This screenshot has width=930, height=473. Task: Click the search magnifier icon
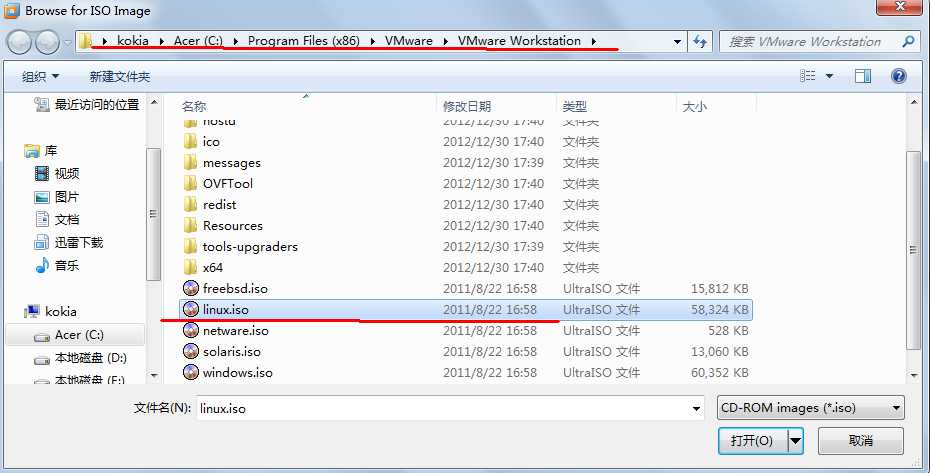pos(907,42)
